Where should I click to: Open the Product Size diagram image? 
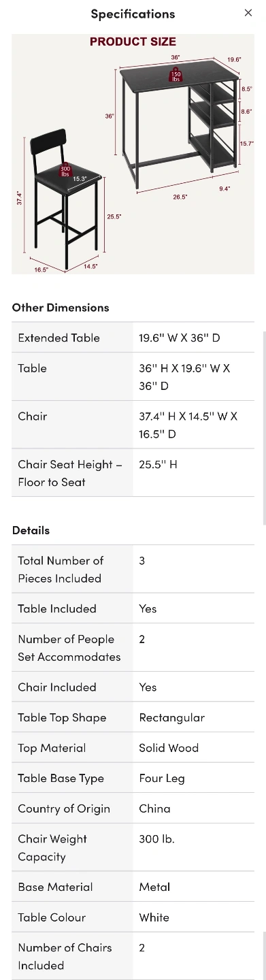[x=133, y=154]
